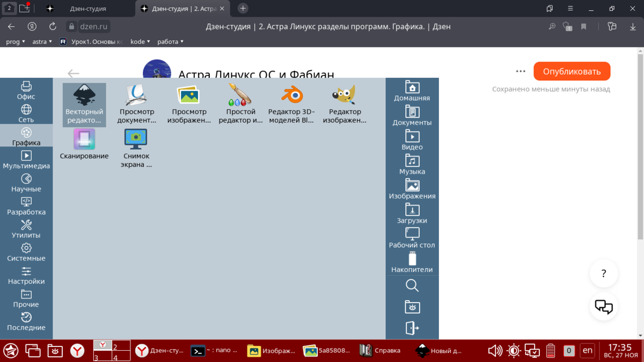Switch keyboard layout via the en indicator
Screen dimensions: 644x362
tap(588, 351)
